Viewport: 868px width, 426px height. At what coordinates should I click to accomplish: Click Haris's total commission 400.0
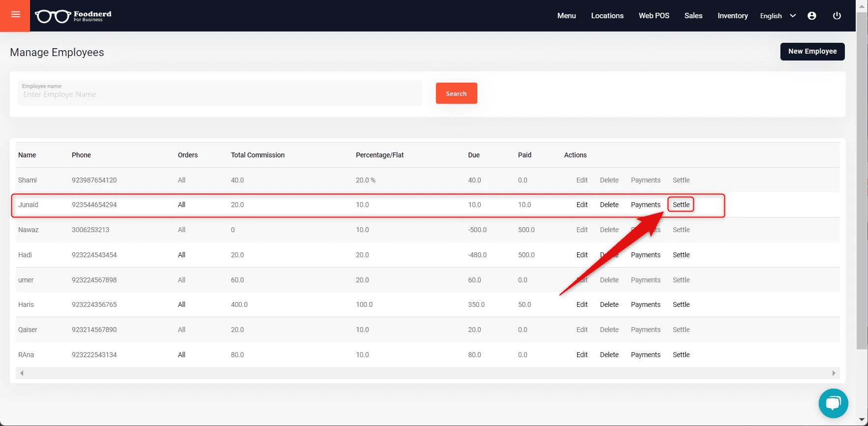coord(239,304)
